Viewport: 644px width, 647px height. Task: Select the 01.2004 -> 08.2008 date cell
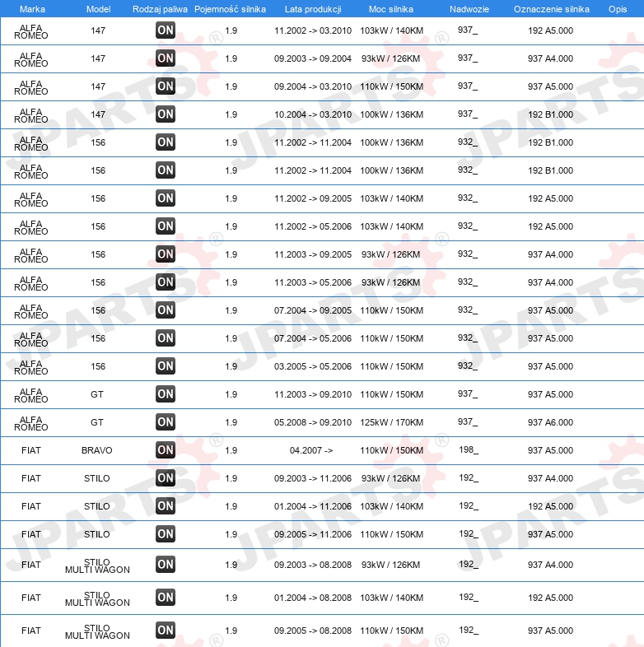click(x=313, y=598)
